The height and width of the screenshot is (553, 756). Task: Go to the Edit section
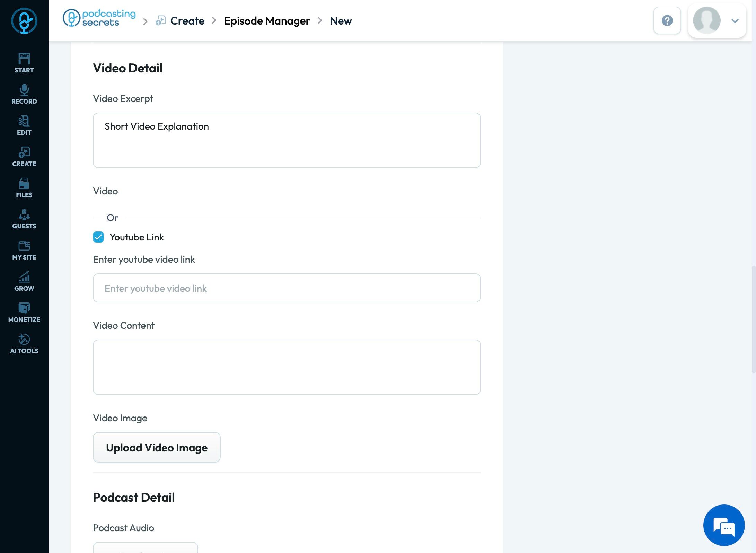click(24, 125)
